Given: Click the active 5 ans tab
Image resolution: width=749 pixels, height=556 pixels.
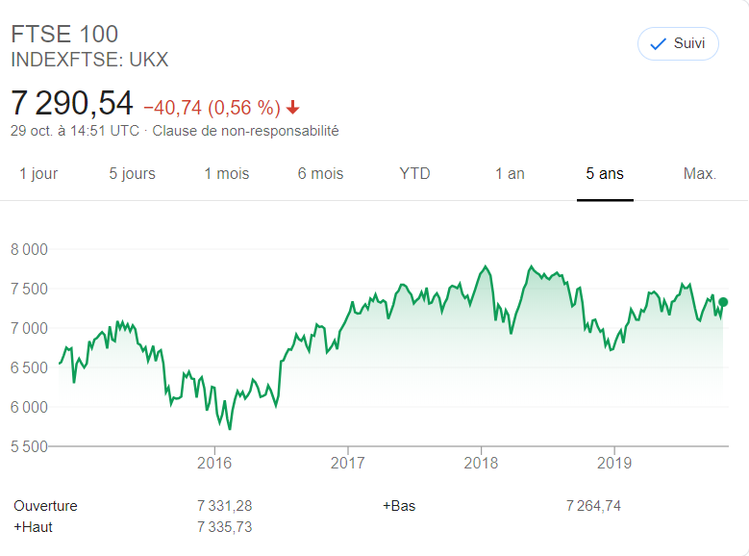Looking at the screenshot, I should click(x=604, y=173).
